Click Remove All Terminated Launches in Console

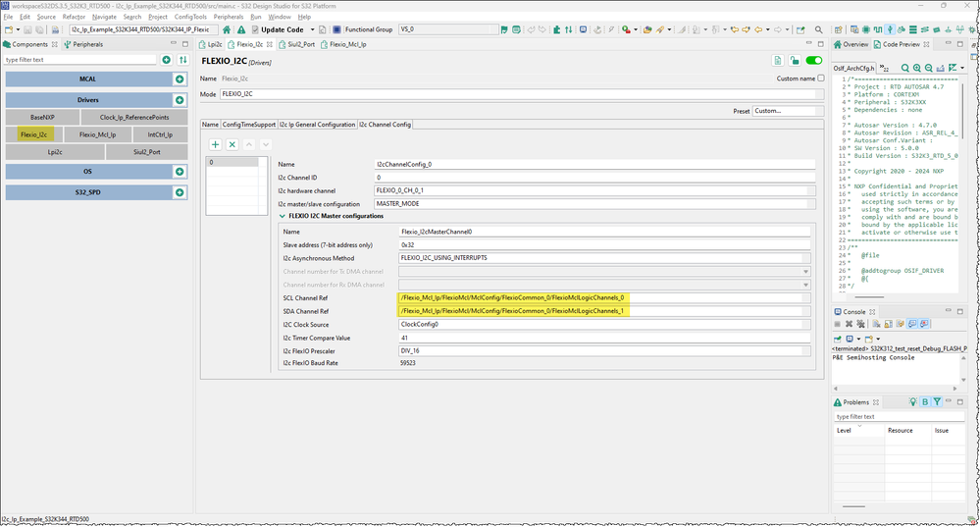860,324
